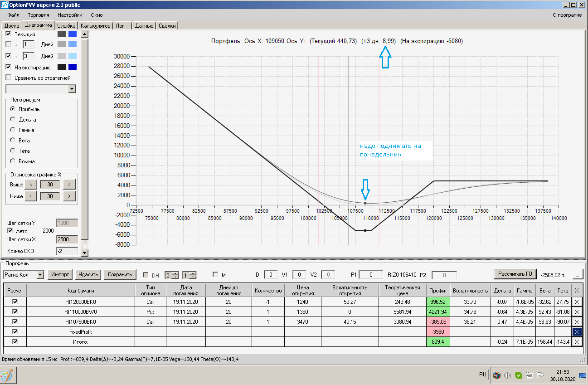Select the Вега radio button

point(13,141)
